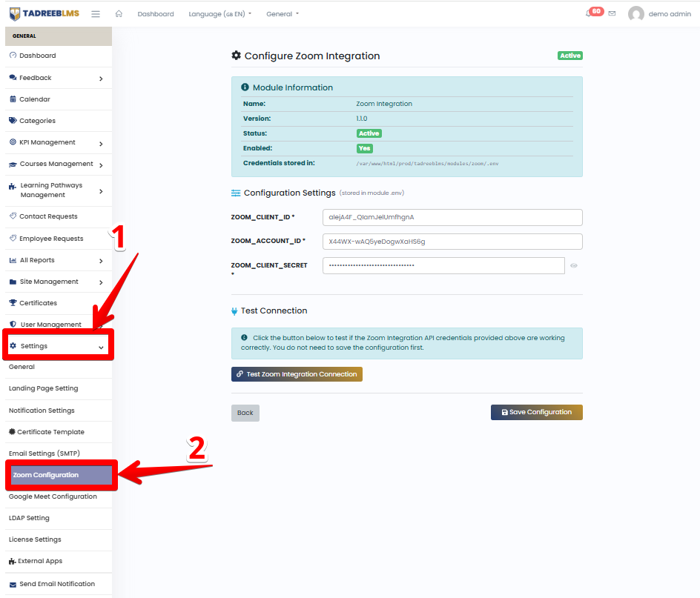Click the Settings gear icon in sidebar
The height and width of the screenshot is (598, 700).
[x=13, y=346]
